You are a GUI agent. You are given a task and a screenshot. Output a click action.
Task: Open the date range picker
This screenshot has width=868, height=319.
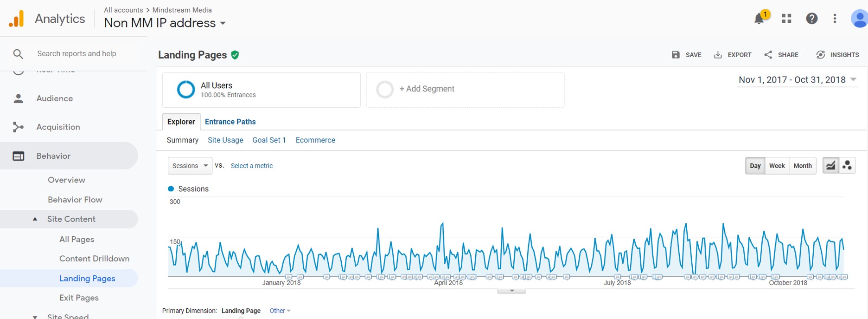(797, 80)
